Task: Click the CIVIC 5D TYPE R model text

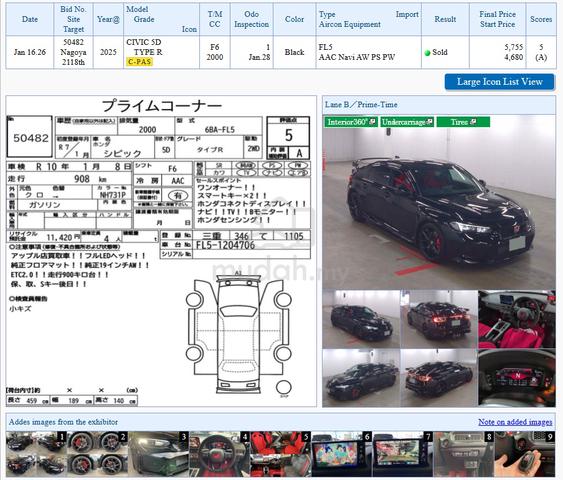Action: pyautogui.click(x=144, y=47)
